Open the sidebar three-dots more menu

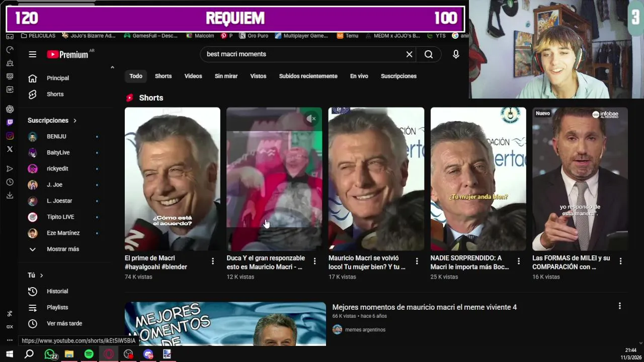10,340
